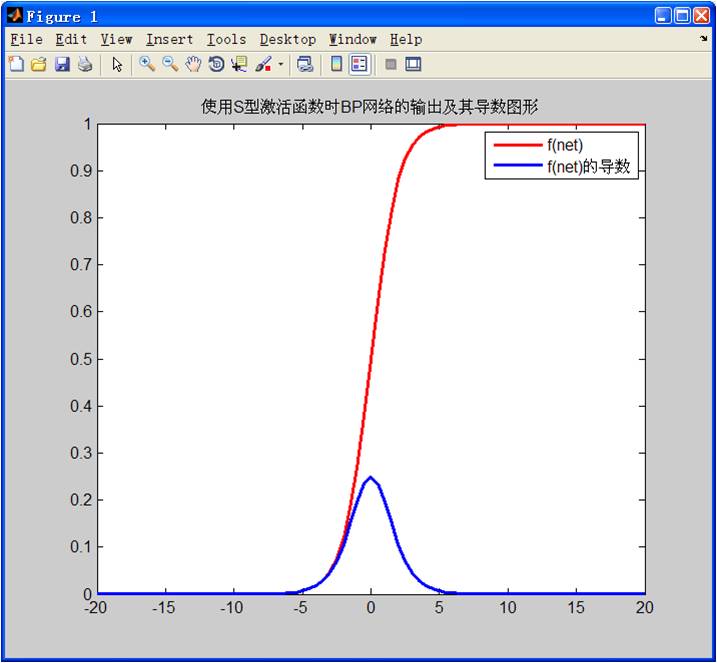Click the Open File folder icon

(38, 64)
